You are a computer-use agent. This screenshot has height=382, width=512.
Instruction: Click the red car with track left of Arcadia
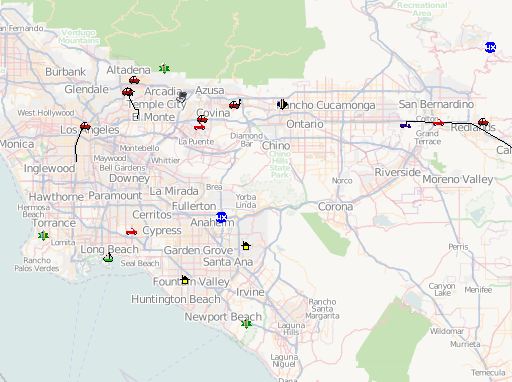[x=128, y=92]
